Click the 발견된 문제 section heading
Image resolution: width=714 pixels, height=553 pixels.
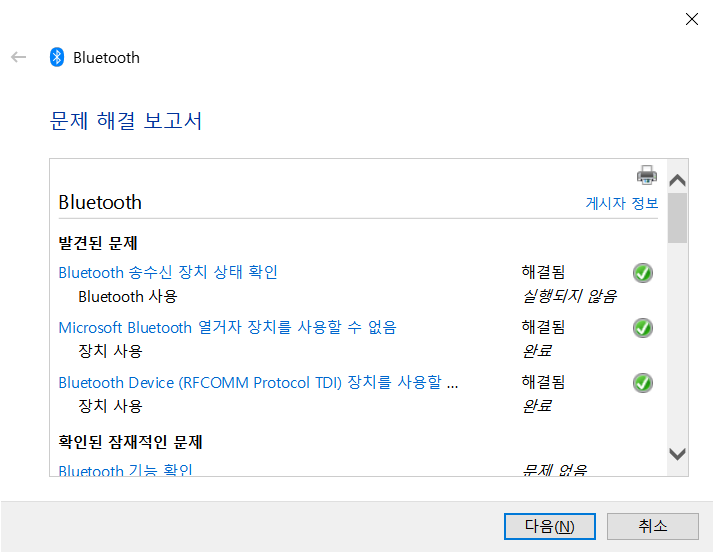pos(98,243)
